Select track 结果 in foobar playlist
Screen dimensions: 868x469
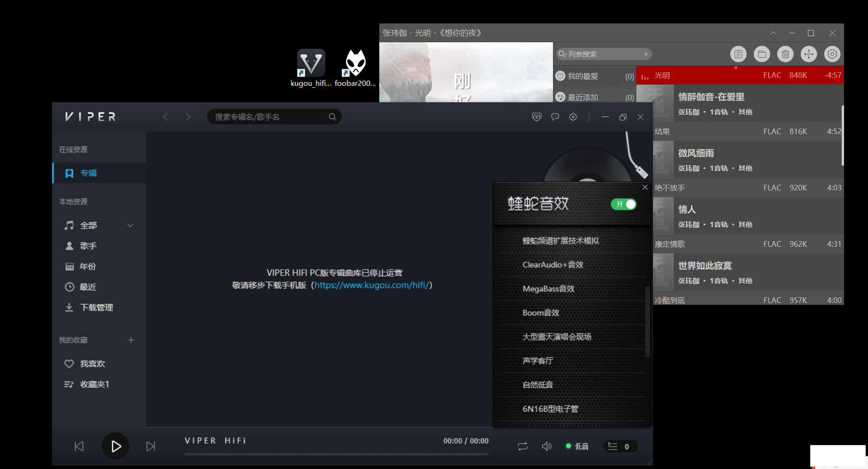[747, 131]
